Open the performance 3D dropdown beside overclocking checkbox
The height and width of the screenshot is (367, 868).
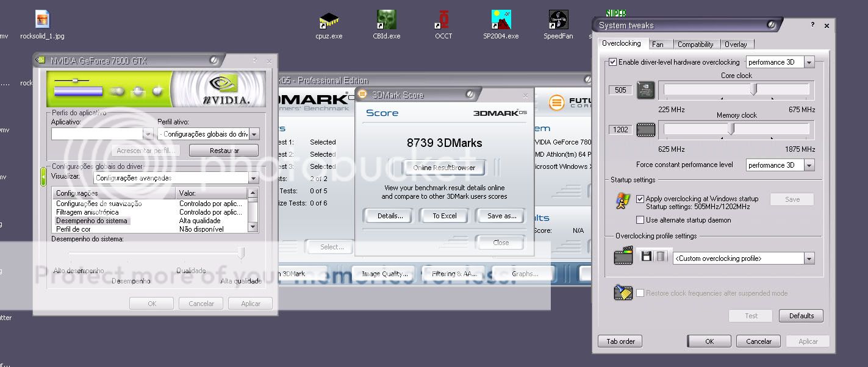(780, 62)
